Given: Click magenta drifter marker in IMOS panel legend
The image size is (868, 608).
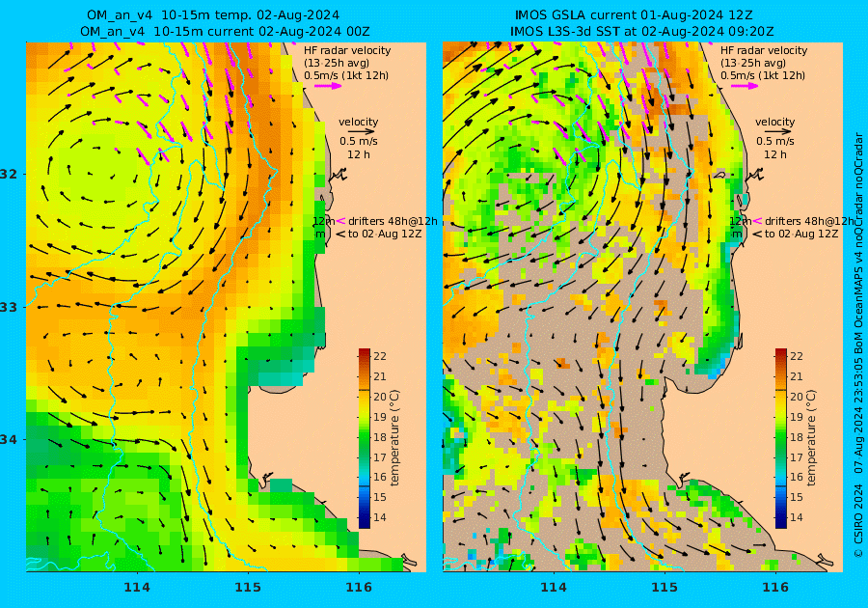Looking at the screenshot, I should click(x=757, y=221).
